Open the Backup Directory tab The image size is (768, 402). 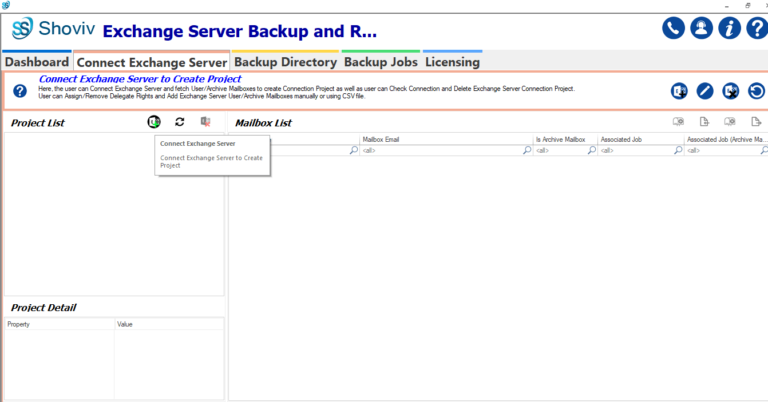286,62
